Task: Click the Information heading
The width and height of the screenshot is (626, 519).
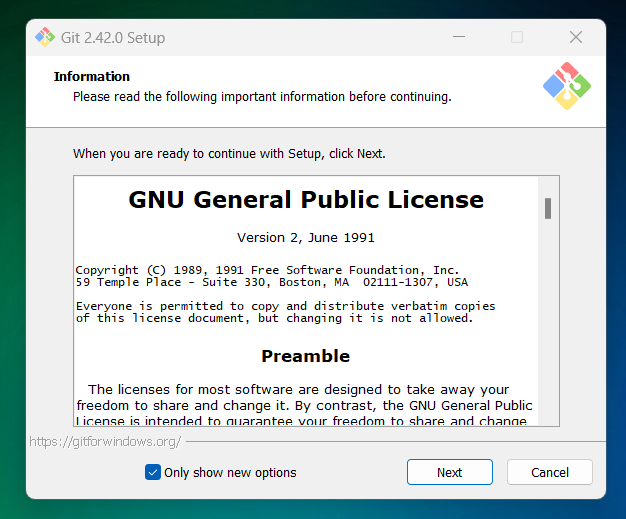Action: (x=92, y=76)
